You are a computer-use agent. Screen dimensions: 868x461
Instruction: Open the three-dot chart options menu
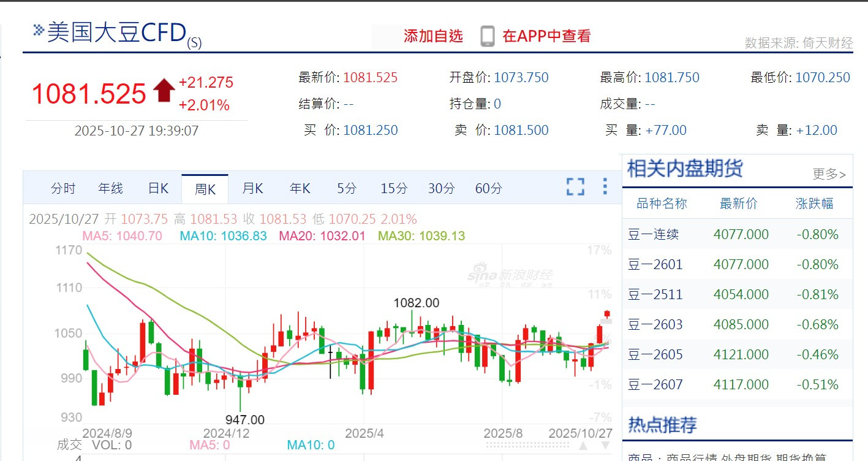coord(605,187)
